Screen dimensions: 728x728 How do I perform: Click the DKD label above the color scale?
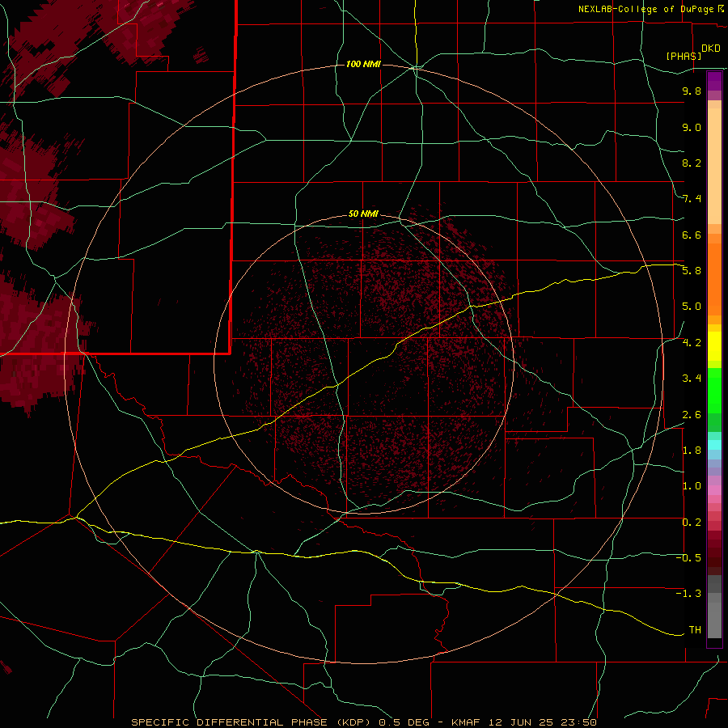[711, 49]
